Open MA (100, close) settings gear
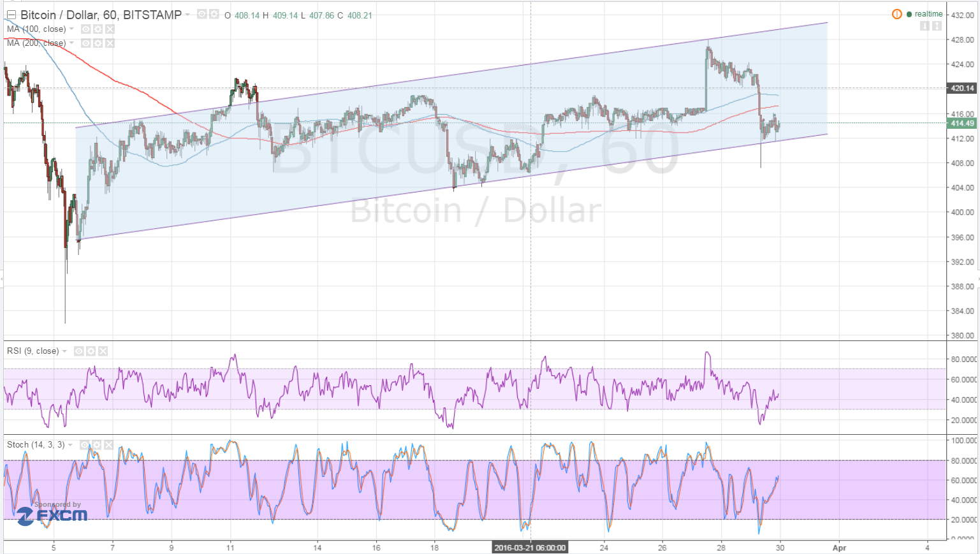This screenshot has width=980, height=554. (98, 29)
